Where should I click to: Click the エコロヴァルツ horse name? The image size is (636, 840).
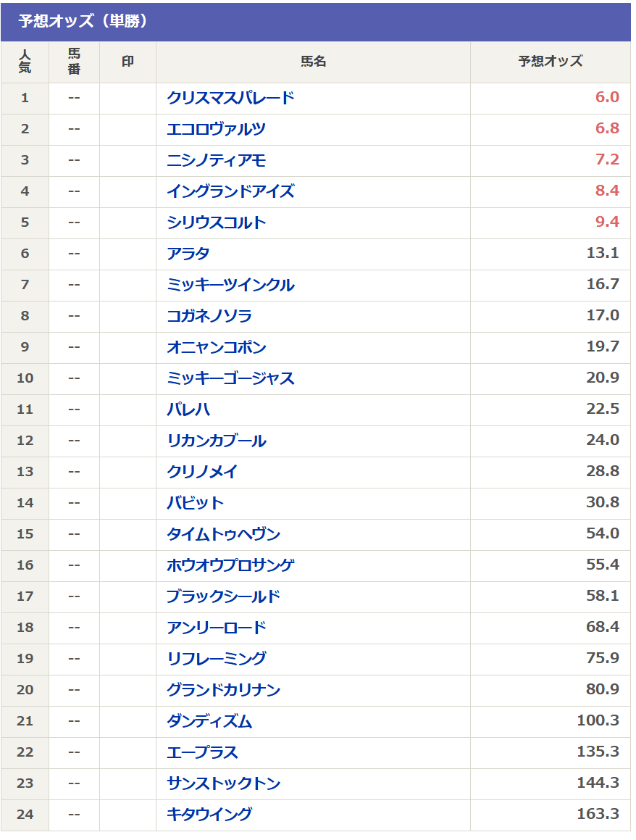coord(216,129)
